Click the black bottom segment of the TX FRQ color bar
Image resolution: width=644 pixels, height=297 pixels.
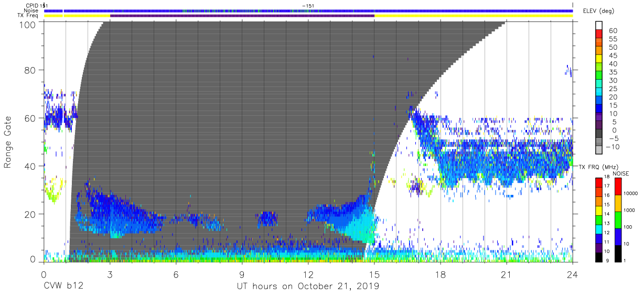[x=598, y=257]
